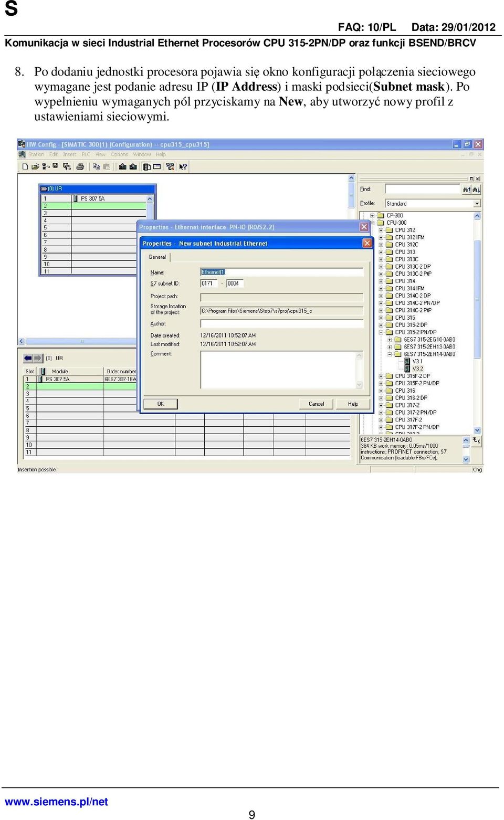Expand the 6ES7 315-2EG10-0AB0 node
This screenshot has width=504, height=820.
(x=390, y=340)
